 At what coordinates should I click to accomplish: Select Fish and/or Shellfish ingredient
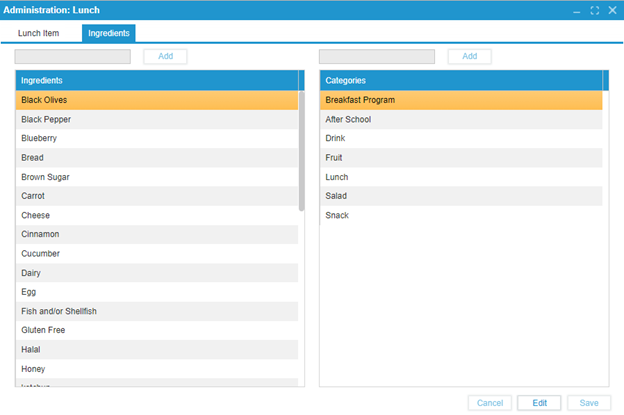pyautogui.click(x=157, y=311)
